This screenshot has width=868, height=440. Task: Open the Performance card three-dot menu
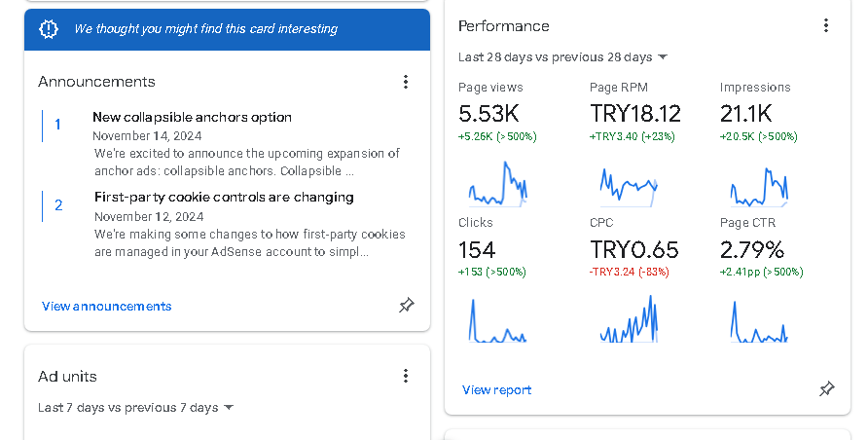tap(826, 25)
